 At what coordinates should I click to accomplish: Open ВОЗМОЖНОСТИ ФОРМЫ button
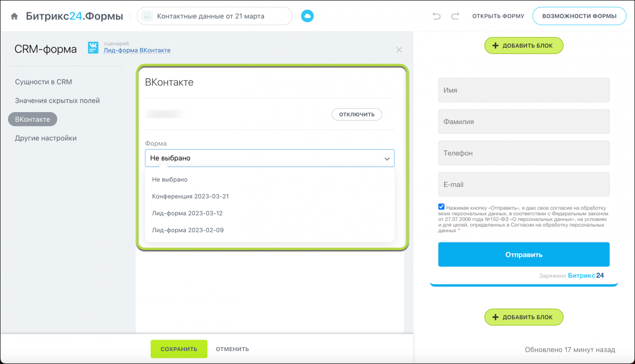579,16
